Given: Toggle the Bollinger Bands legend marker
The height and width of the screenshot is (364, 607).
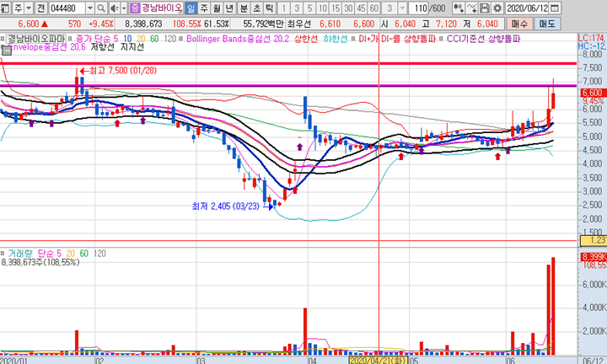Looking at the screenshot, I should (180, 39).
